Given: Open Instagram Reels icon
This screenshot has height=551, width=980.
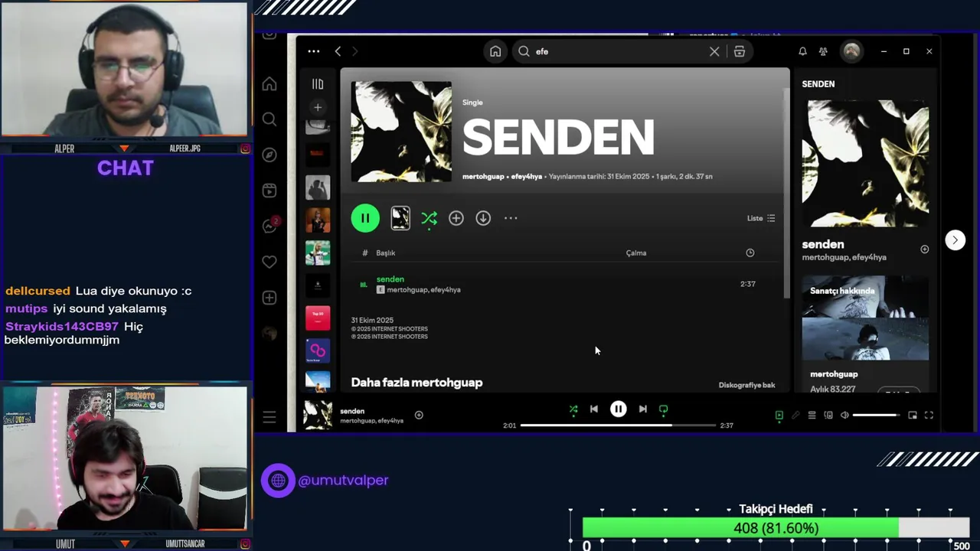Looking at the screenshot, I should (269, 191).
